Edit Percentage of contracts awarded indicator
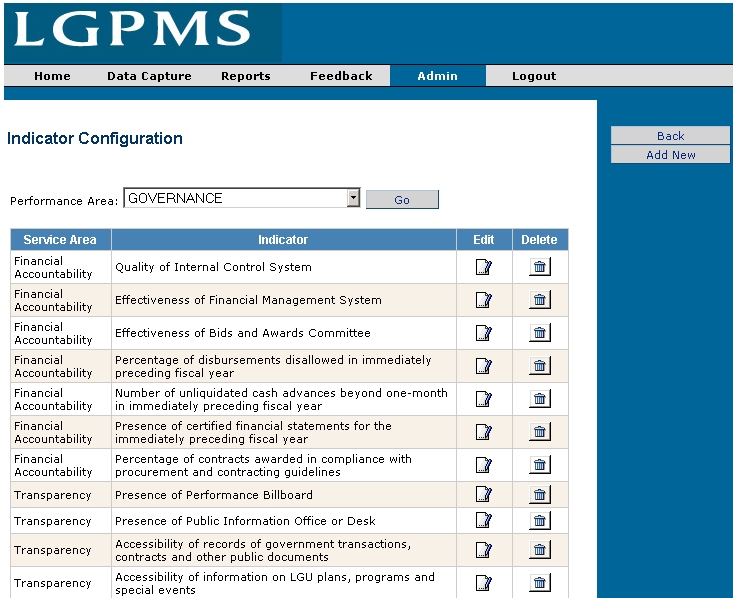733x598 pixels. [484, 465]
